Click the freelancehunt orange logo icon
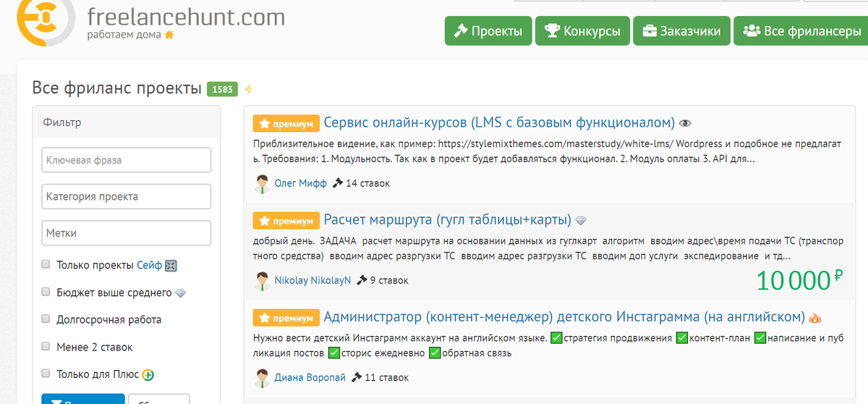The image size is (868, 404). pos(44,17)
